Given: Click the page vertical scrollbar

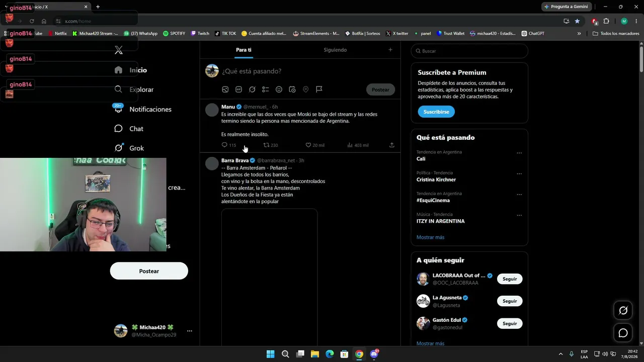Looking at the screenshot, I should (641, 59).
